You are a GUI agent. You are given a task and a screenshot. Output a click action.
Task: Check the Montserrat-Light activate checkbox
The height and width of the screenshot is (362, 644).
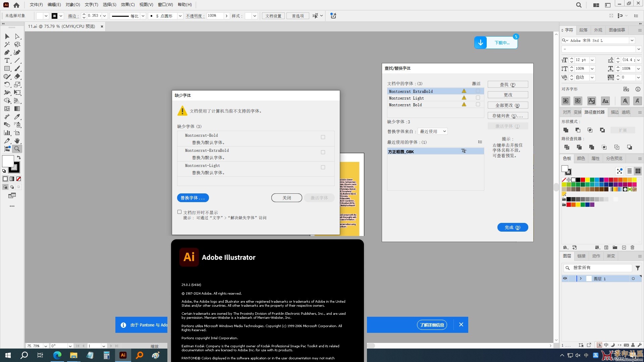pos(323,167)
